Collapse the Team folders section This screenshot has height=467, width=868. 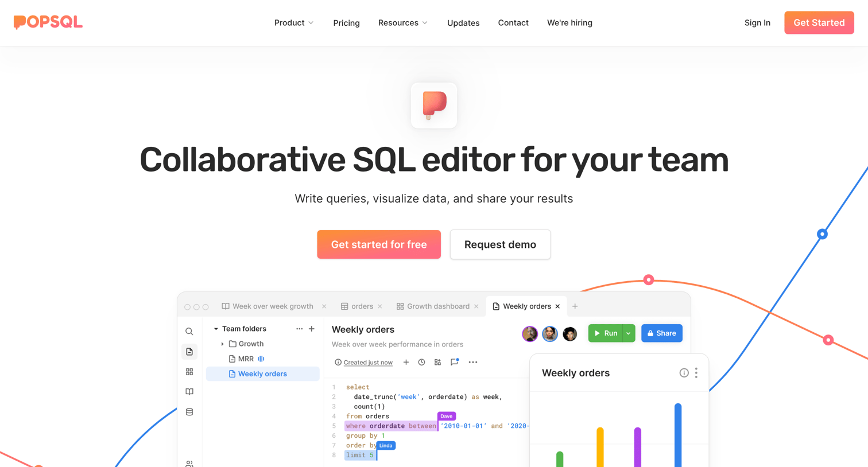[x=216, y=329]
